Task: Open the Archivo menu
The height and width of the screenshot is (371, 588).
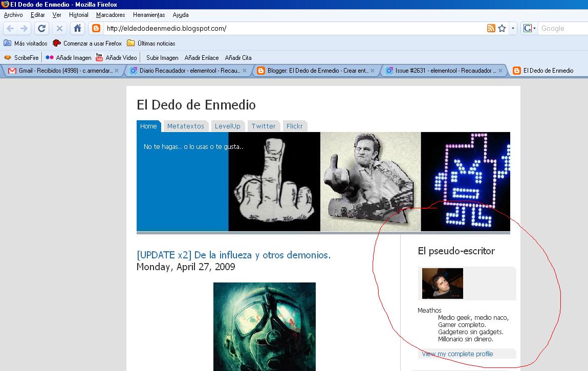Action: pos(13,15)
